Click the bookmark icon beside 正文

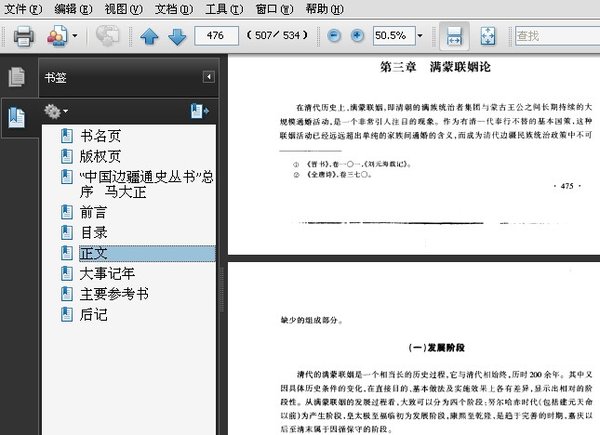67,253
